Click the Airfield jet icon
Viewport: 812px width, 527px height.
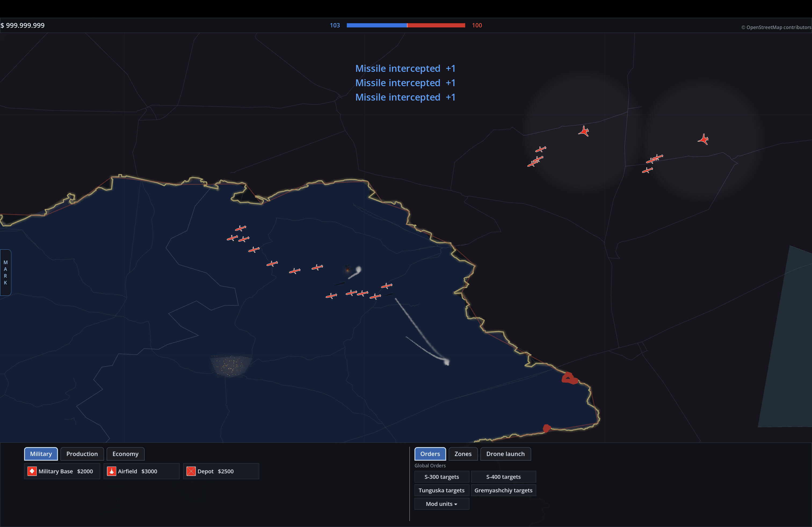[x=111, y=471]
